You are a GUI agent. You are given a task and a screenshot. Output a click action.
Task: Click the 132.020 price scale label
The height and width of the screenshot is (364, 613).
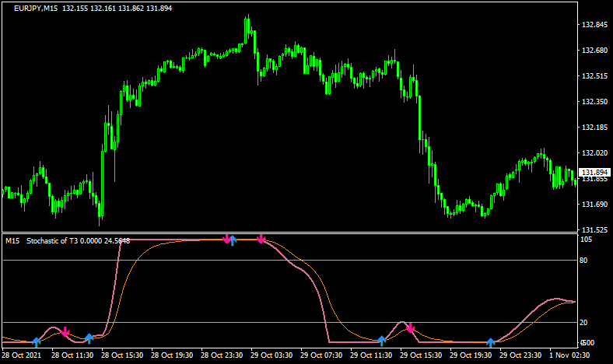coord(594,152)
